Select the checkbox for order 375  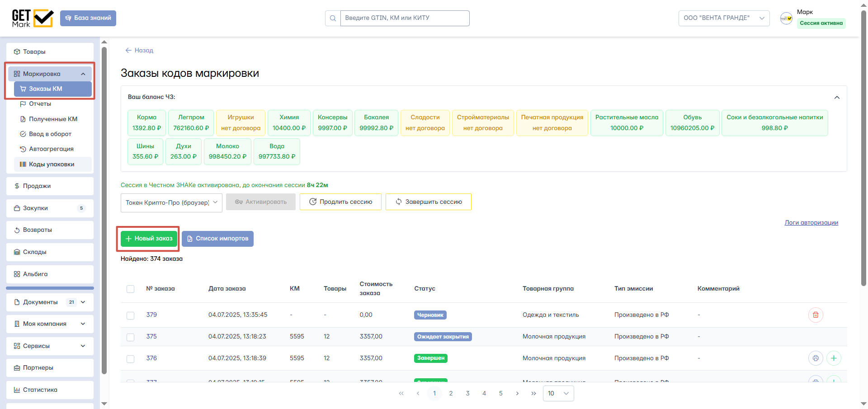131,337
